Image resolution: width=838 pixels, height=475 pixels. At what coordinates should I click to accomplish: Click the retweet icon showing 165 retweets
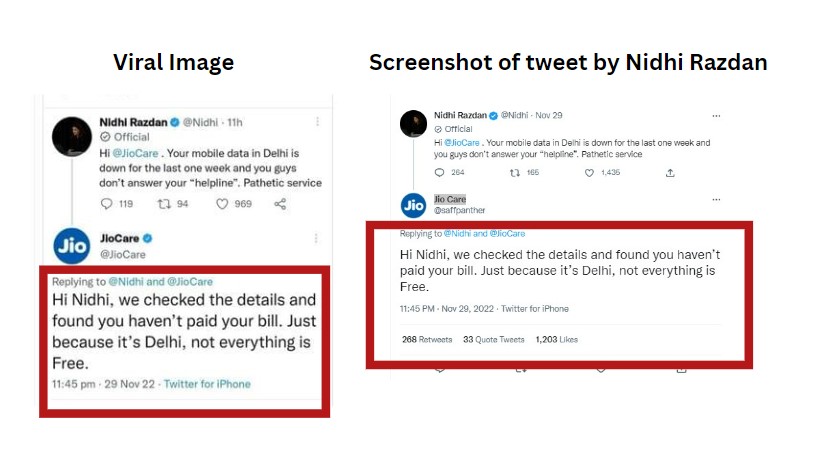tap(514, 173)
